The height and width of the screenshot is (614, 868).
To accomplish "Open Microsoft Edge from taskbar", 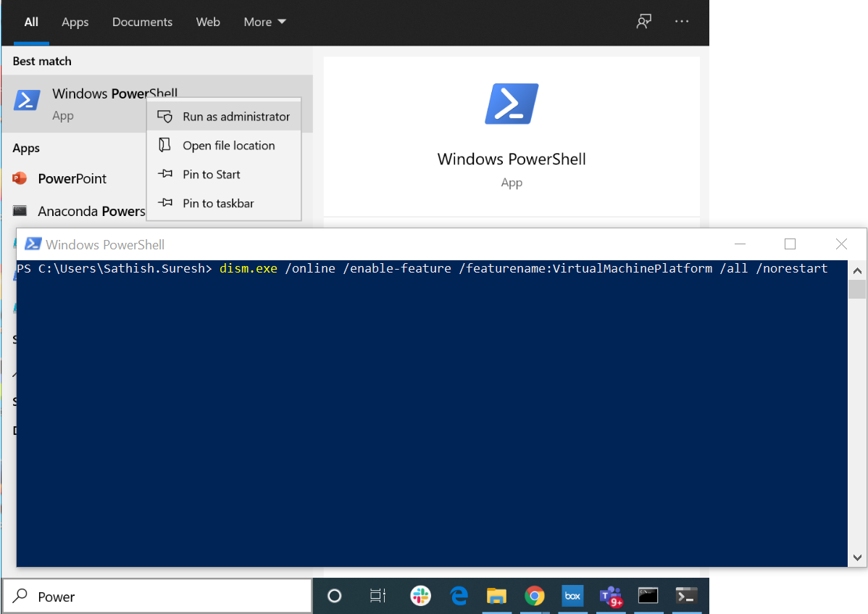I will (x=459, y=596).
